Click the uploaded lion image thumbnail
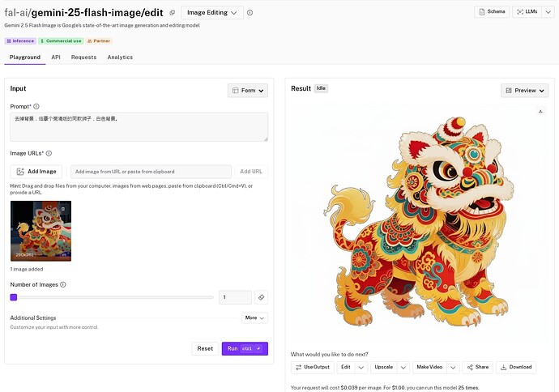The height and width of the screenshot is (392, 559). [x=41, y=231]
